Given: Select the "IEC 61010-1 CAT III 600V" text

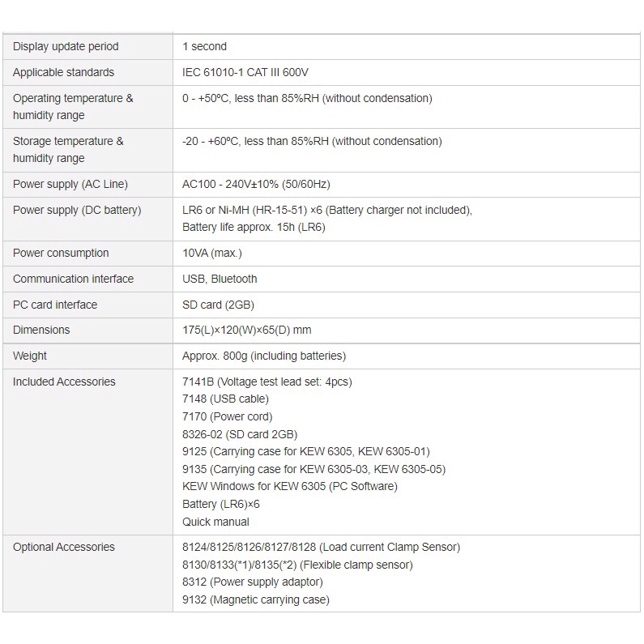Looking at the screenshot, I should pyautogui.click(x=245, y=72).
